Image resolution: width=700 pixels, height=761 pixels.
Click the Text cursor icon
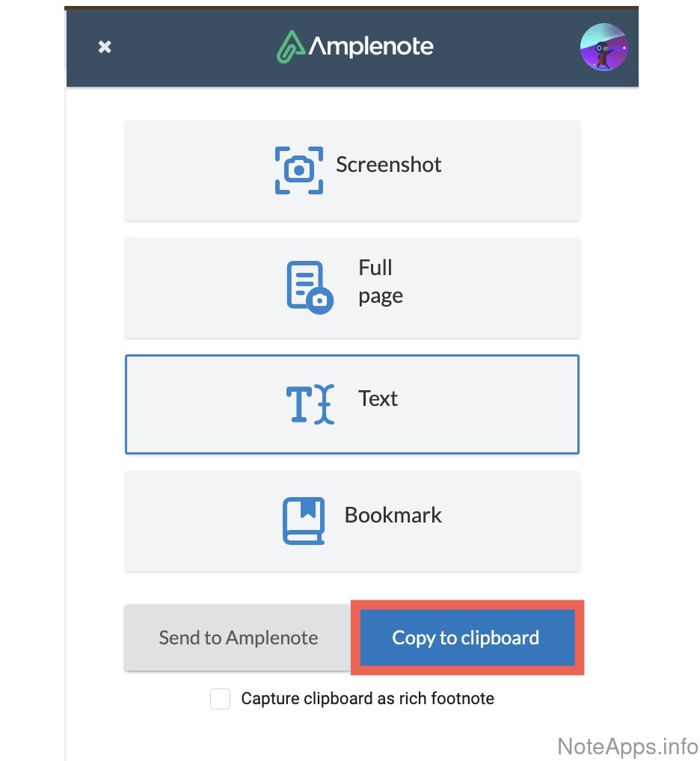[x=310, y=404]
